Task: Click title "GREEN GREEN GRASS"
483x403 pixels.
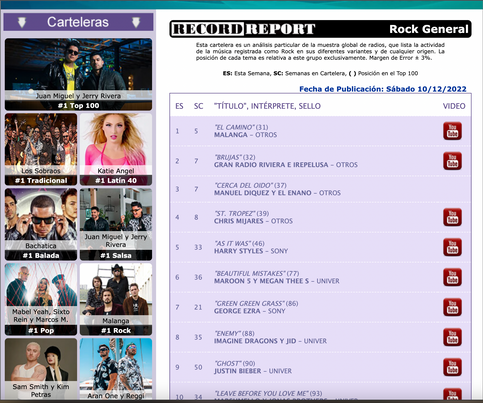Action: [250, 304]
